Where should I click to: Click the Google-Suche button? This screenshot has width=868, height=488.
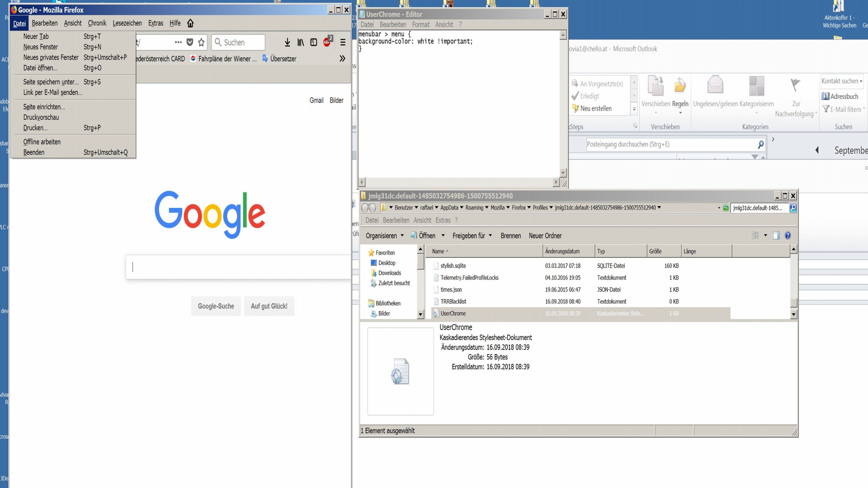tap(216, 306)
